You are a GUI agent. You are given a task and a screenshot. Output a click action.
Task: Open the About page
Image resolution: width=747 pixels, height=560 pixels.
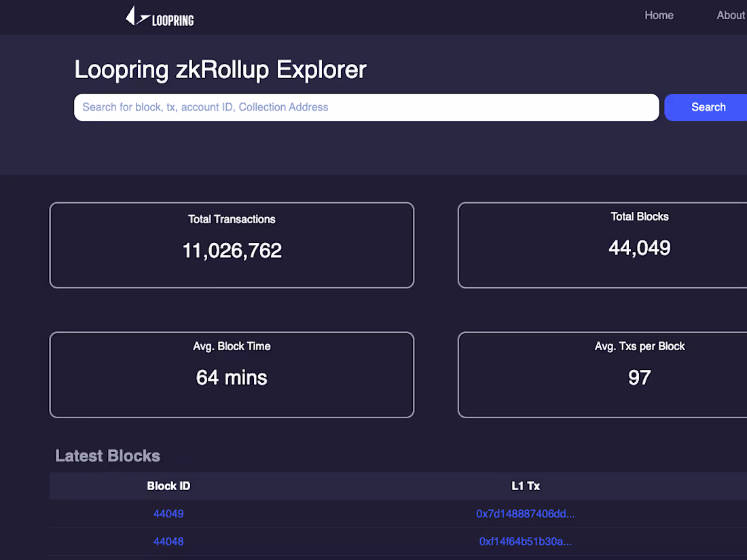pyautogui.click(x=731, y=15)
